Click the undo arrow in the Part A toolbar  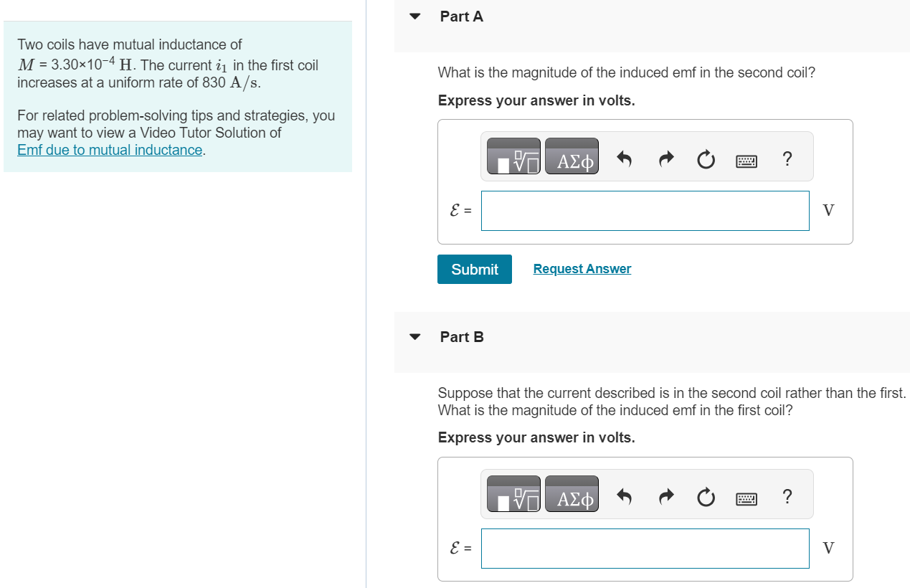(x=625, y=158)
